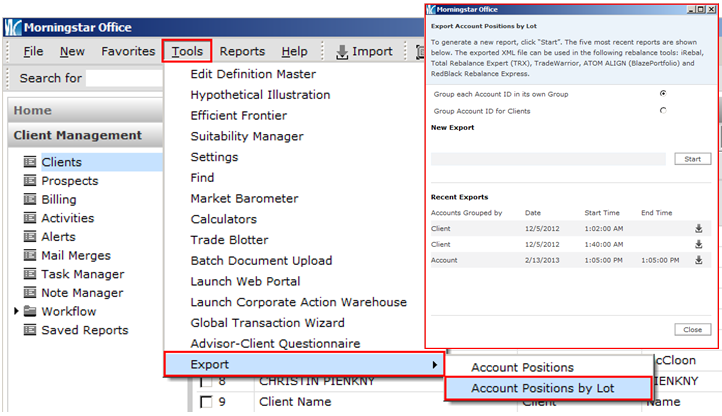Click the Billing list icon
This screenshot has width=722, height=416.
[x=29, y=199]
